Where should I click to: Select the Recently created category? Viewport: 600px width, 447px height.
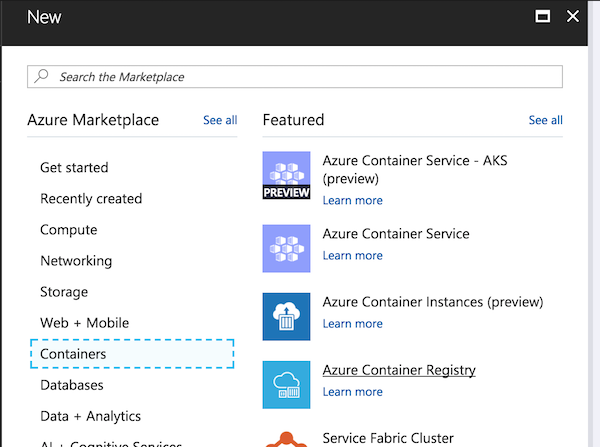91,199
